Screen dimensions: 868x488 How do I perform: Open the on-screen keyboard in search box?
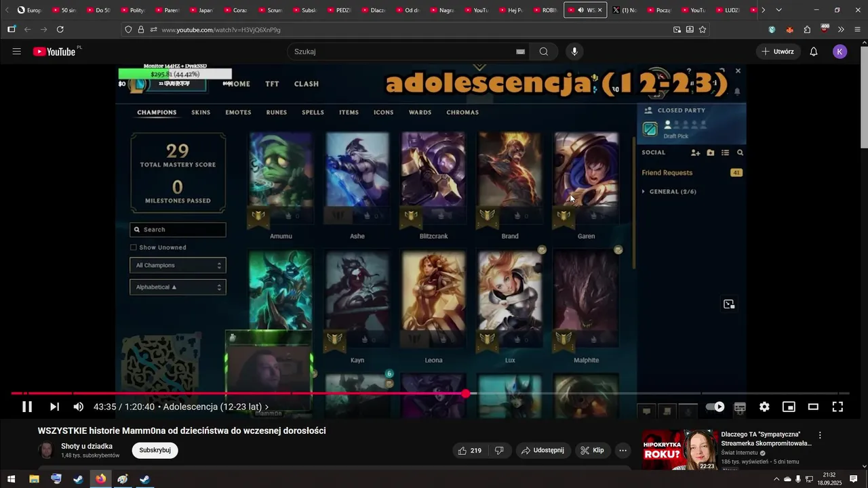(520, 52)
